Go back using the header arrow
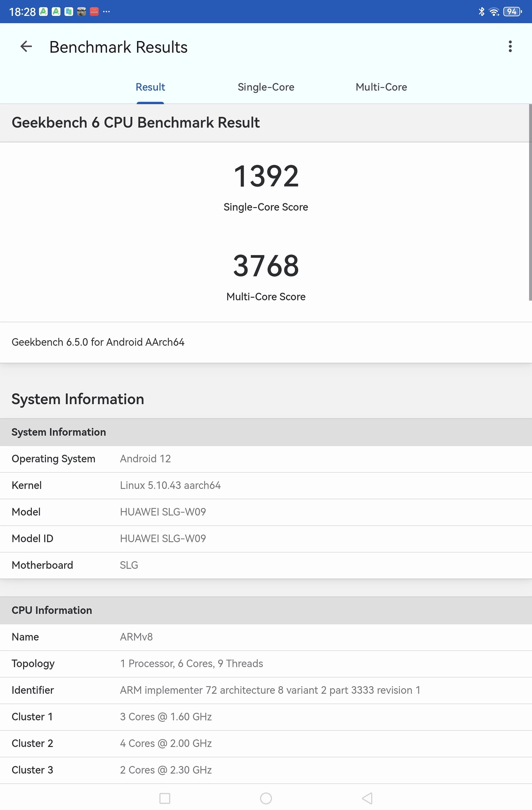The height and width of the screenshot is (810, 532). coord(26,47)
